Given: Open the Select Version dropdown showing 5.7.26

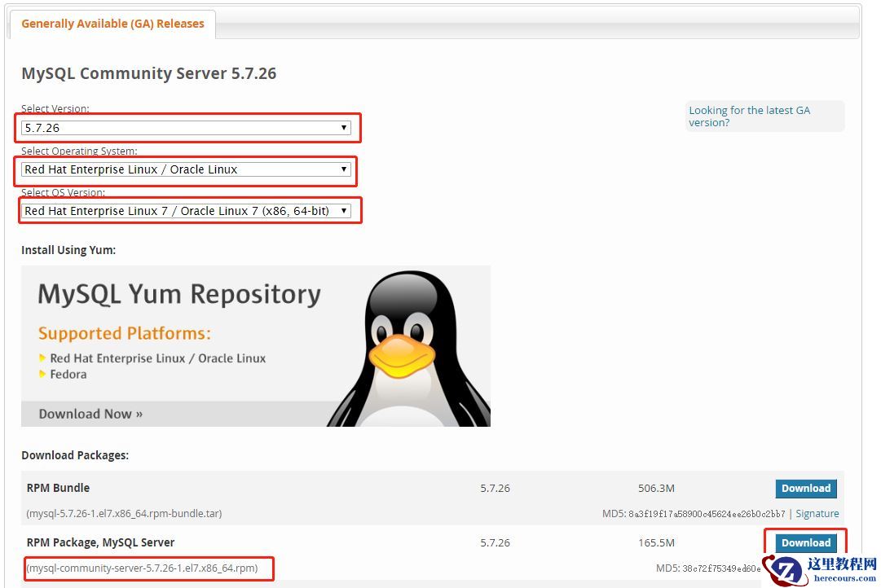Looking at the screenshot, I should 186,128.
